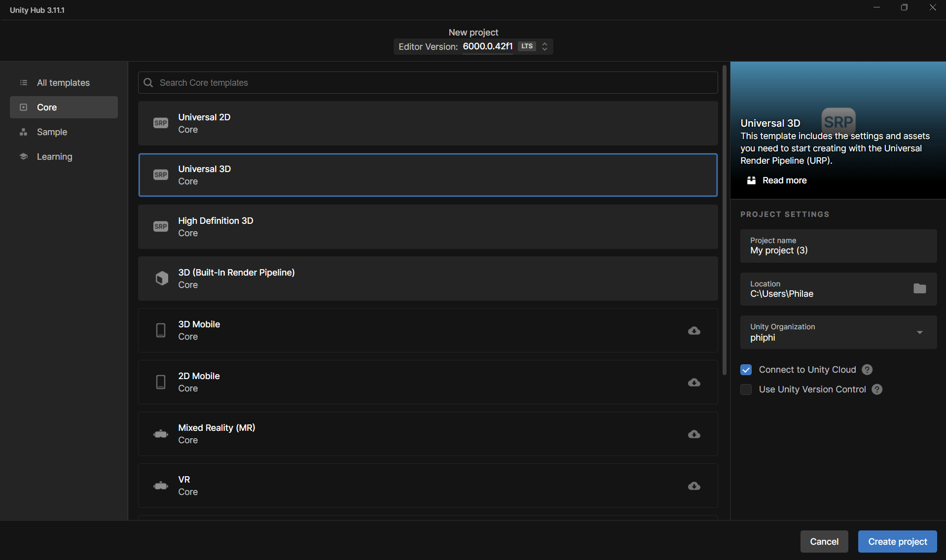Select the High Definition 3D template
The width and height of the screenshot is (946, 560).
click(x=428, y=227)
